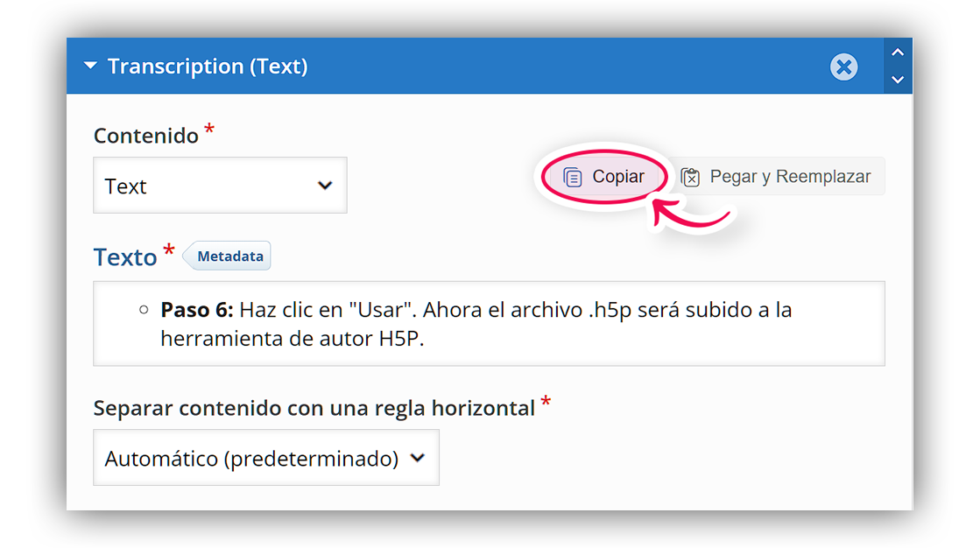The height and width of the screenshot is (548, 980).
Task: Collapse the Transcription (Text) panel
Action: coord(90,65)
